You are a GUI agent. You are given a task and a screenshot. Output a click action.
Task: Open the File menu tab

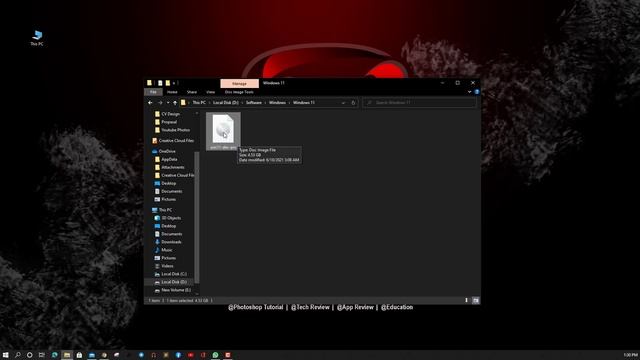pos(153,92)
